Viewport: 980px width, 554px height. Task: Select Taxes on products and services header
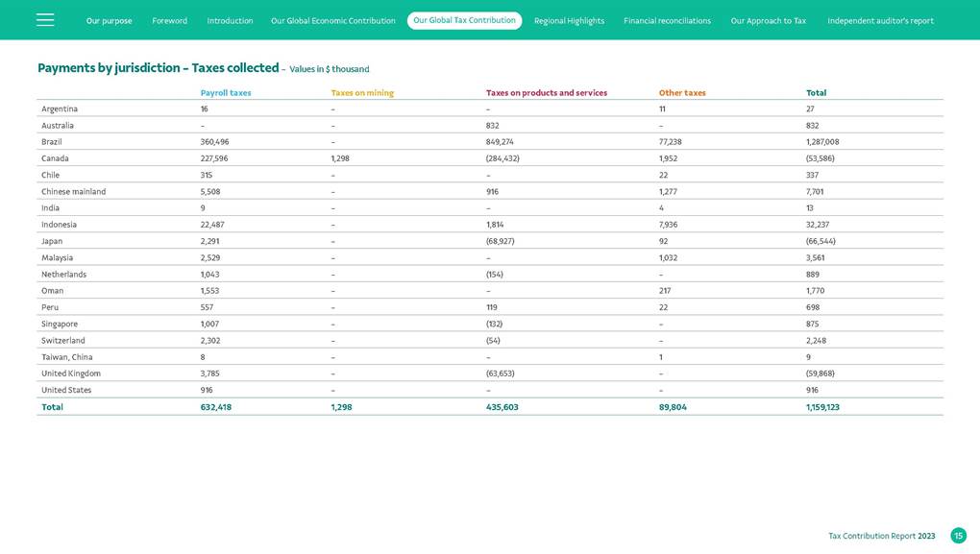(547, 93)
